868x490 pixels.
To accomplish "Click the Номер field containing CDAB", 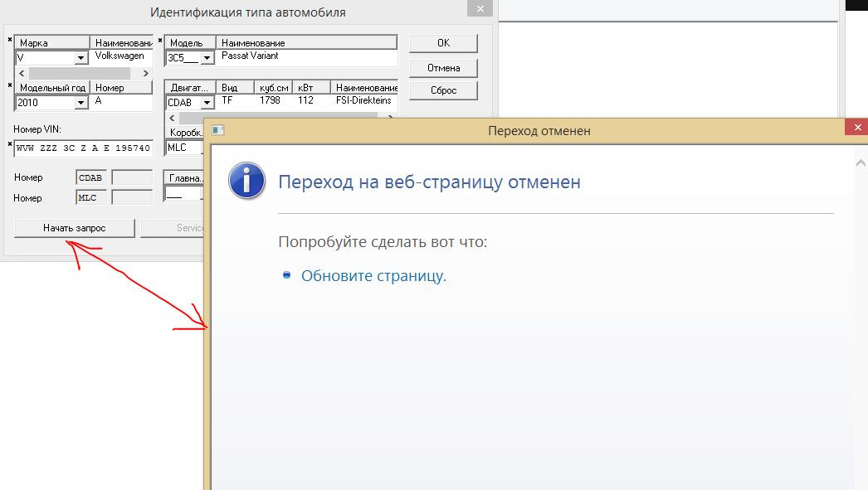I will point(91,177).
